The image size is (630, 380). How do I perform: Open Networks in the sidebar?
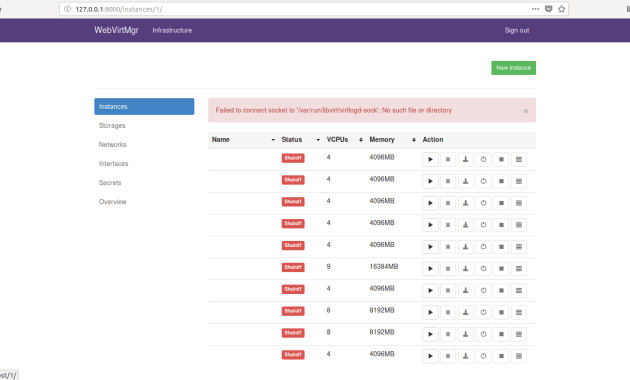(x=112, y=145)
